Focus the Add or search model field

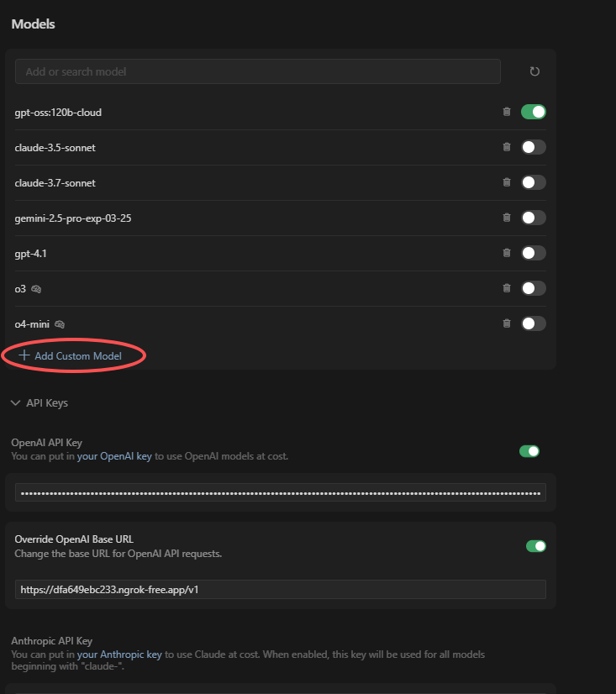pos(257,71)
